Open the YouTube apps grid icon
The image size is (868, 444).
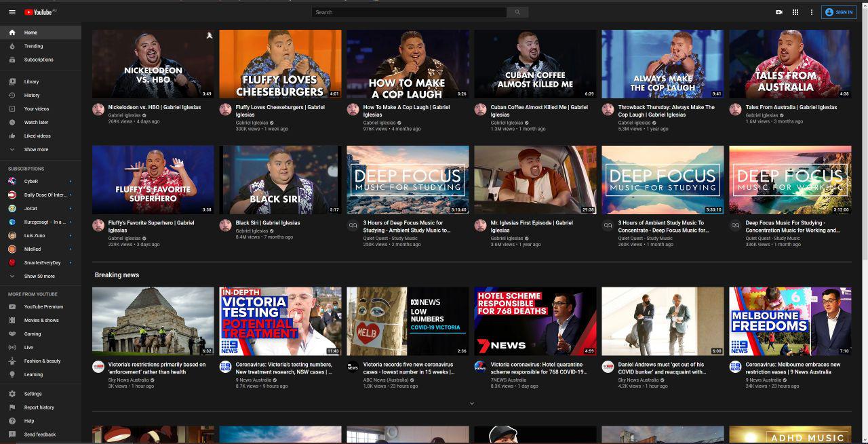pos(795,12)
